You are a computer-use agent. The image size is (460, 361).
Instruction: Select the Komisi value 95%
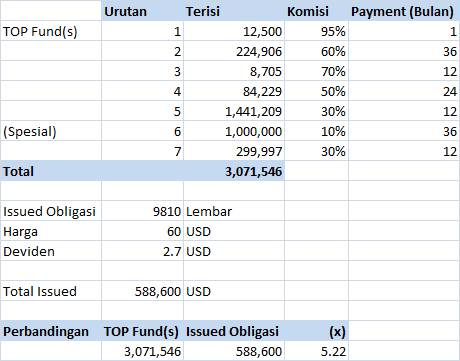point(316,31)
